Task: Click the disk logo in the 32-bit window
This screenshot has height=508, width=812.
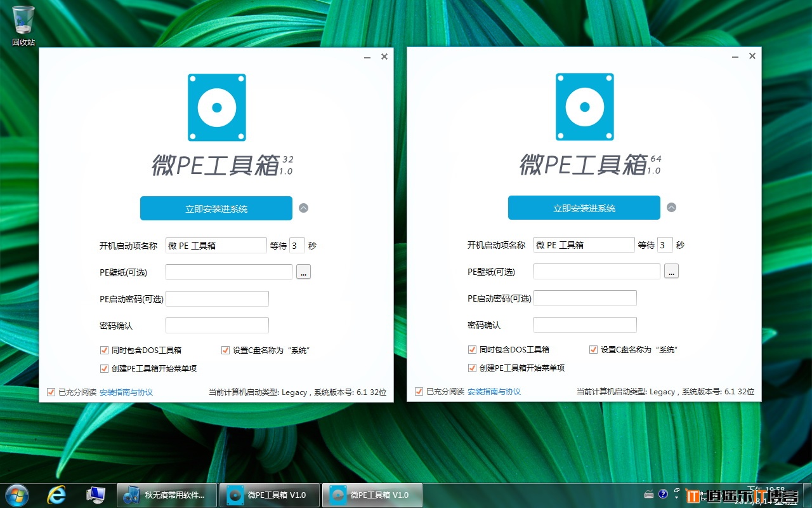Action: (x=217, y=107)
